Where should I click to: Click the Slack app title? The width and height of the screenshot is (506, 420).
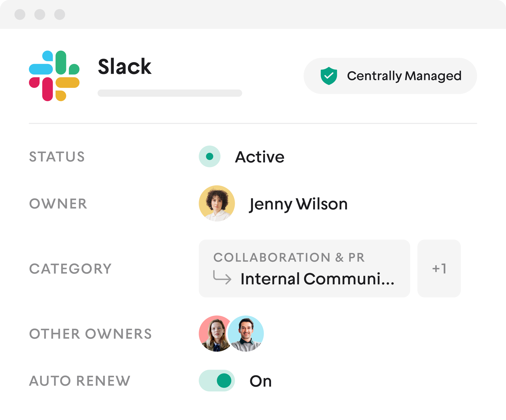pyautogui.click(x=125, y=67)
